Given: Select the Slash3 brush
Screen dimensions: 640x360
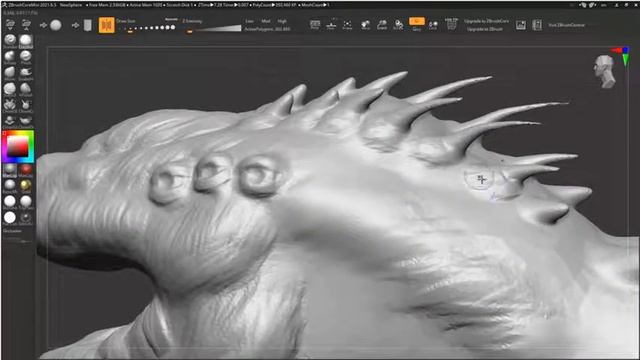Looking at the screenshot, I should pyautogui.click(x=10, y=89).
